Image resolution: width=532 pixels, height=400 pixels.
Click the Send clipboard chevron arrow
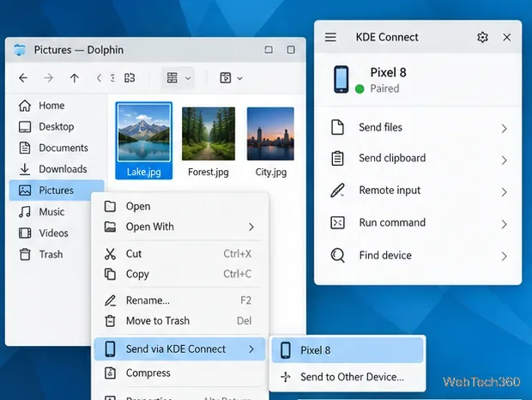click(x=505, y=161)
